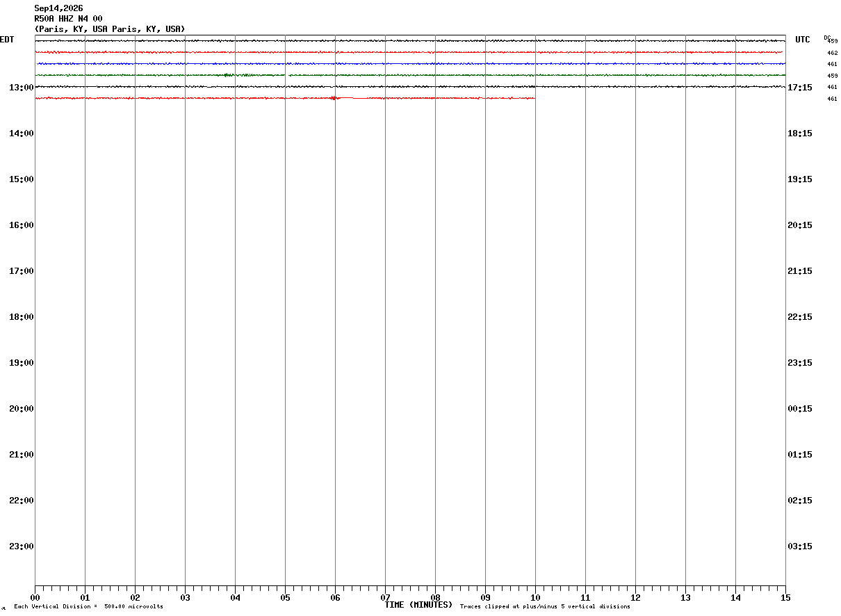
Task: Click the EDT column header
Action: point(6,40)
